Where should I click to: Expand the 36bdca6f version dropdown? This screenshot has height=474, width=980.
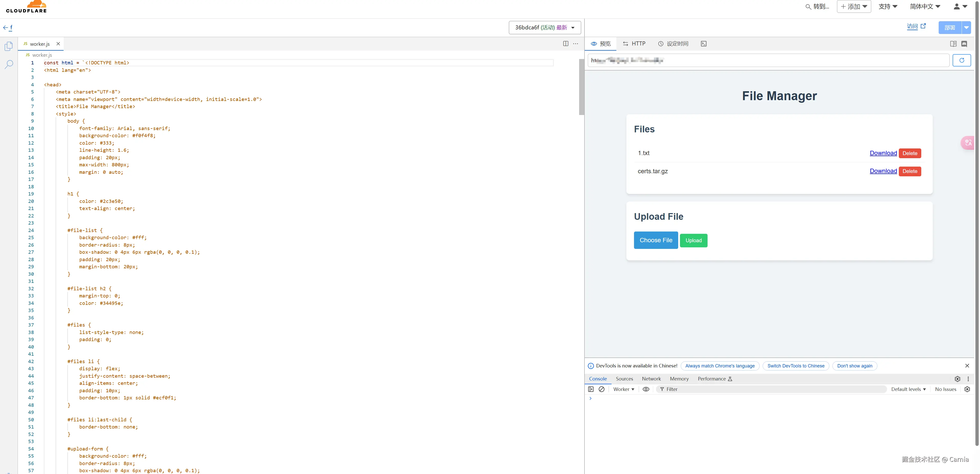point(544,27)
